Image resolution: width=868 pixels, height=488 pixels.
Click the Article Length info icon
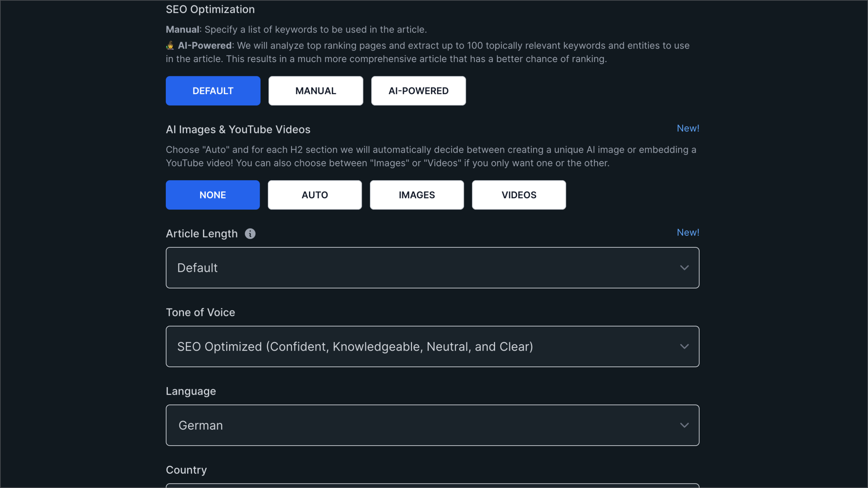(250, 233)
